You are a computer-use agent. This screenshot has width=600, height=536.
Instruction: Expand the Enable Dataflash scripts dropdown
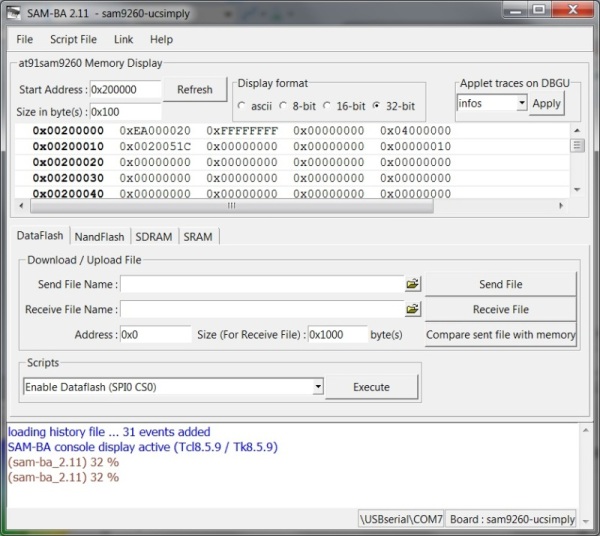click(x=318, y=387)
